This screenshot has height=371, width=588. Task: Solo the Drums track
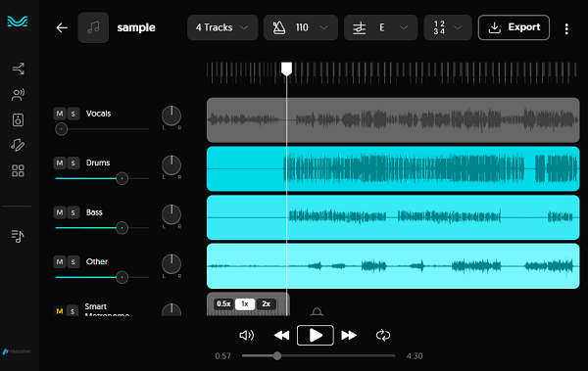coord(73,163)
